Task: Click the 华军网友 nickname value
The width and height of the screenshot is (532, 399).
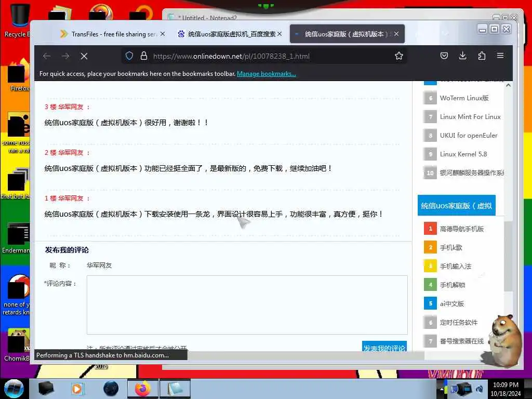Action: click(99, 265)
